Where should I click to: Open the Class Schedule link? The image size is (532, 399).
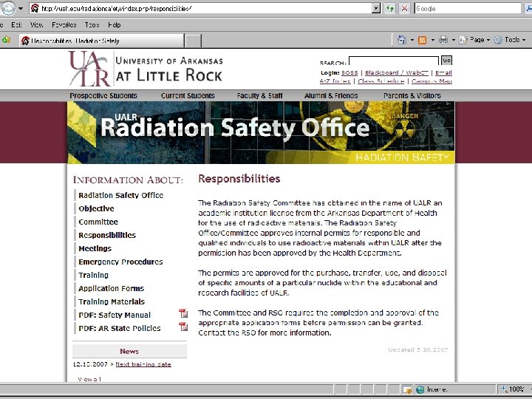tap(381, 81)
